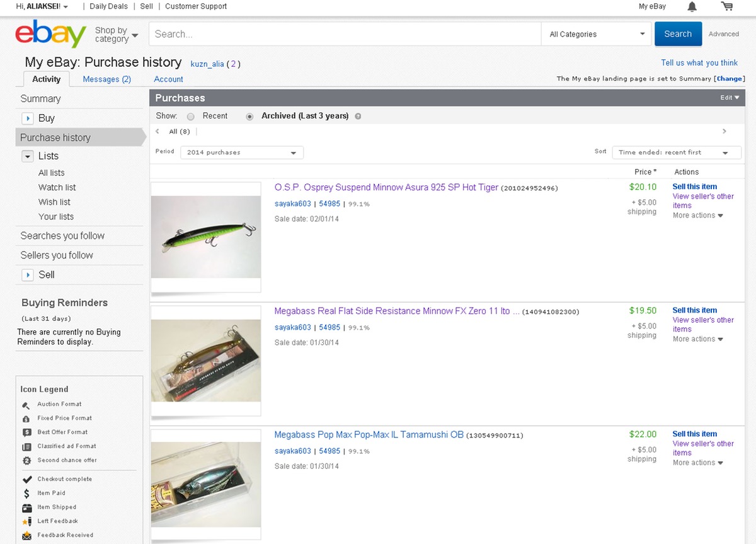Expand the Sell section in sidebar
Image resolution: width=756 pixels, height=544 pixels.
[x=28, y=275]
